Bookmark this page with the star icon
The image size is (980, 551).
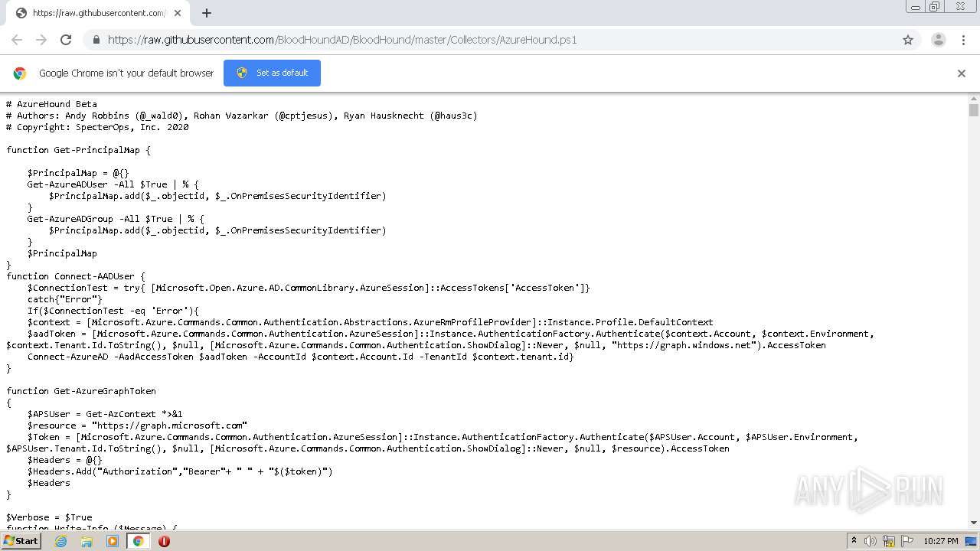[x=908, y=40]
